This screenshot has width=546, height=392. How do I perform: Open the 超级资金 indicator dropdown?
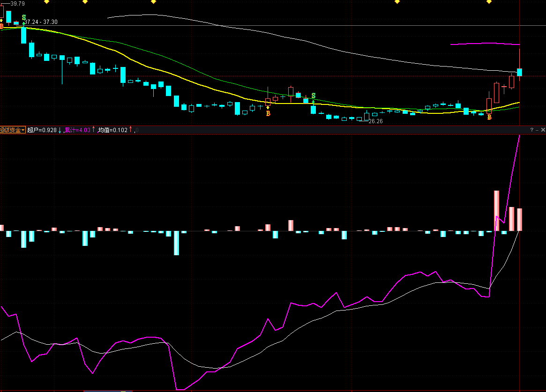click(x=13, y=130)
